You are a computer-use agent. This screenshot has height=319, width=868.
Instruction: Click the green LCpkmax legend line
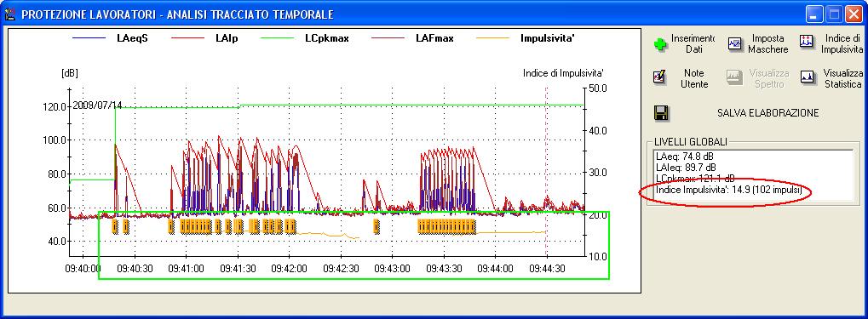pyautogui.click(x=278, y=38)
